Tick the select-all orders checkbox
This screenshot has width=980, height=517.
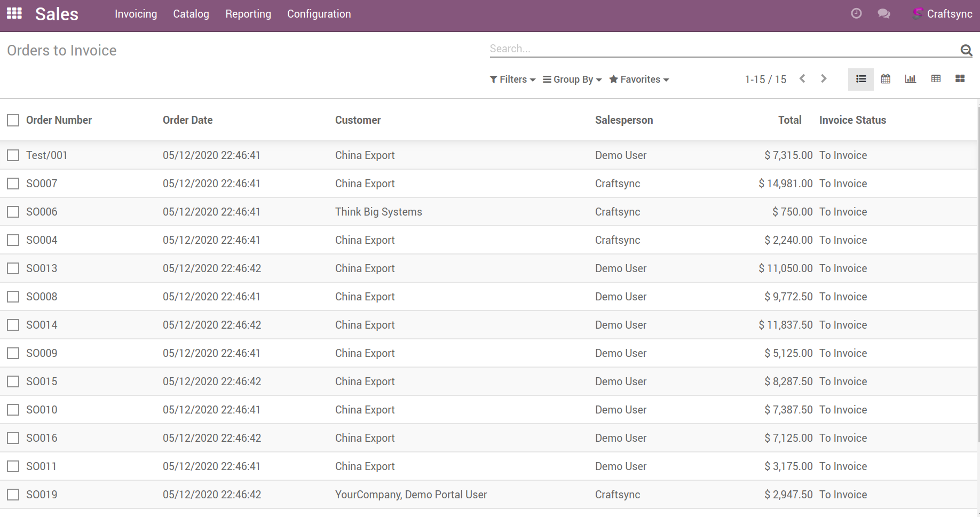point(13,121)
